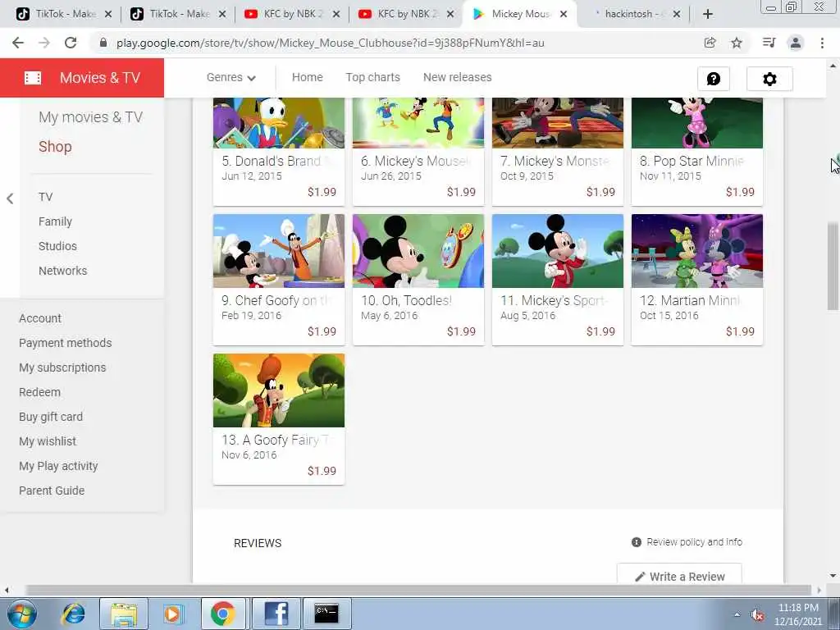Screen dimensions: 840x630
Task: Open the Family category
Action: (55, 221)
